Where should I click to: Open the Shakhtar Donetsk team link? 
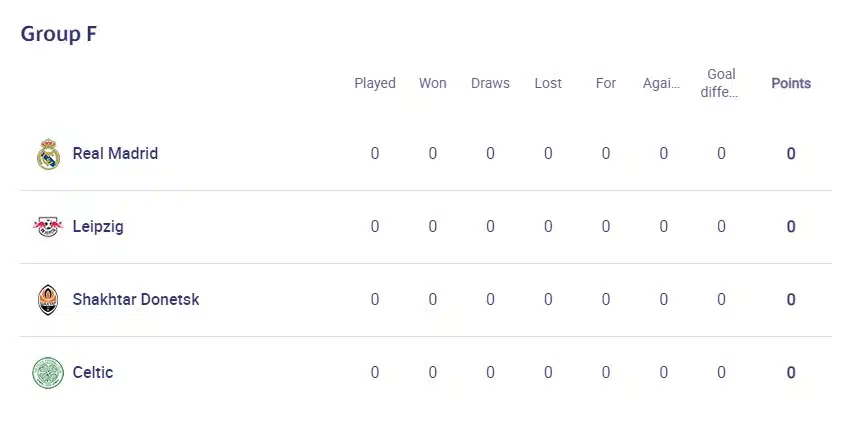coord(136,300)
